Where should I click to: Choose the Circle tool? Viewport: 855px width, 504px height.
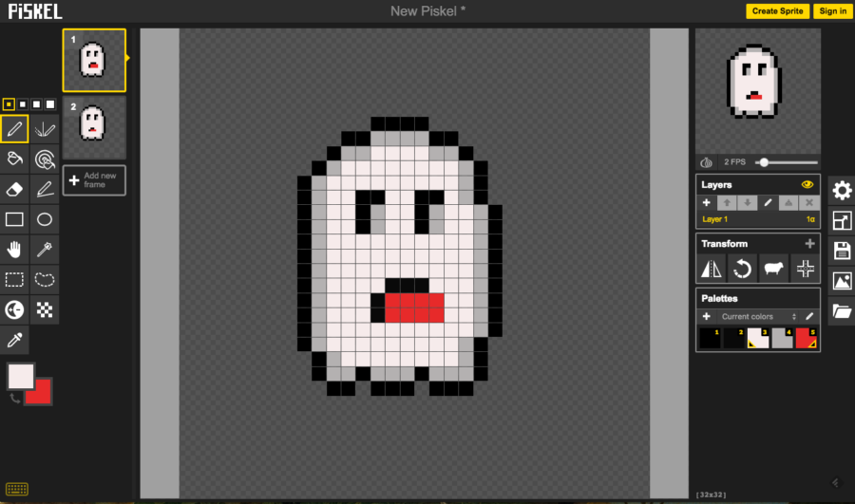(45, 219)
